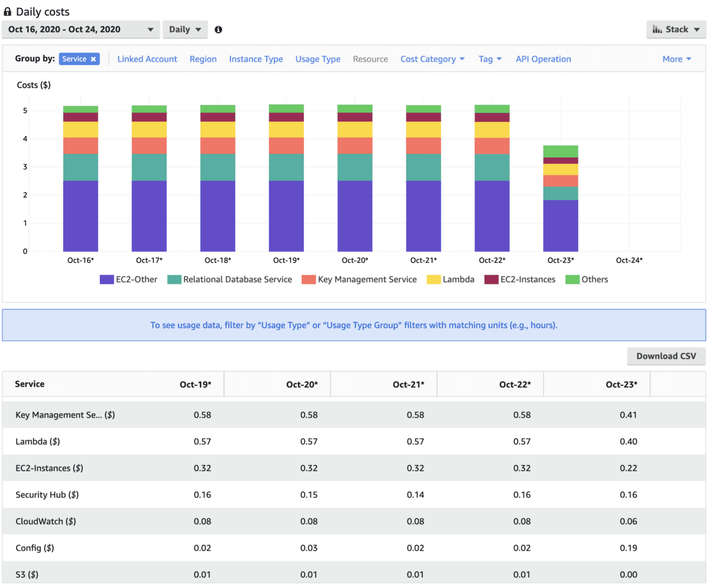Group by API Operation
Viewport: 711px width, 588px height.
543,59
